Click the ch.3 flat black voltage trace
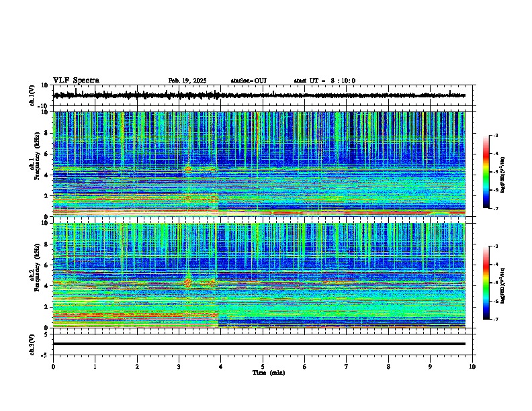 point(259,344)
